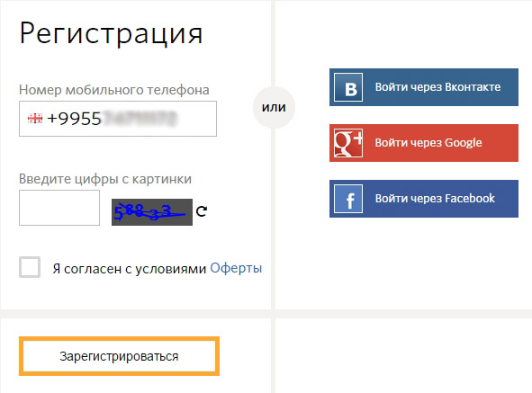Select the 'Войти через Facebook' text
Screen dimensions: 532x393
[435, 199]
